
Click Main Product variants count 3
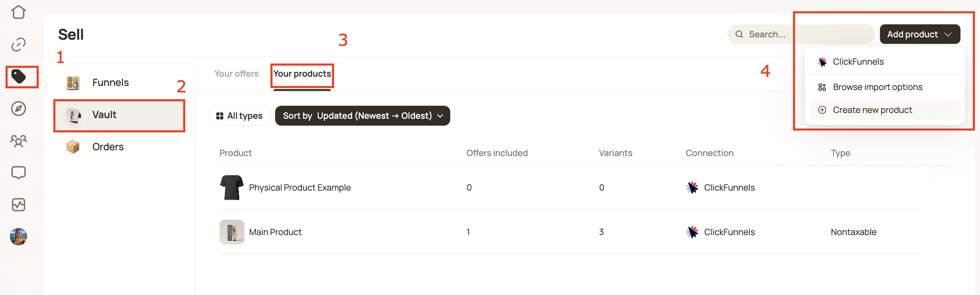[x=601, y=232]
